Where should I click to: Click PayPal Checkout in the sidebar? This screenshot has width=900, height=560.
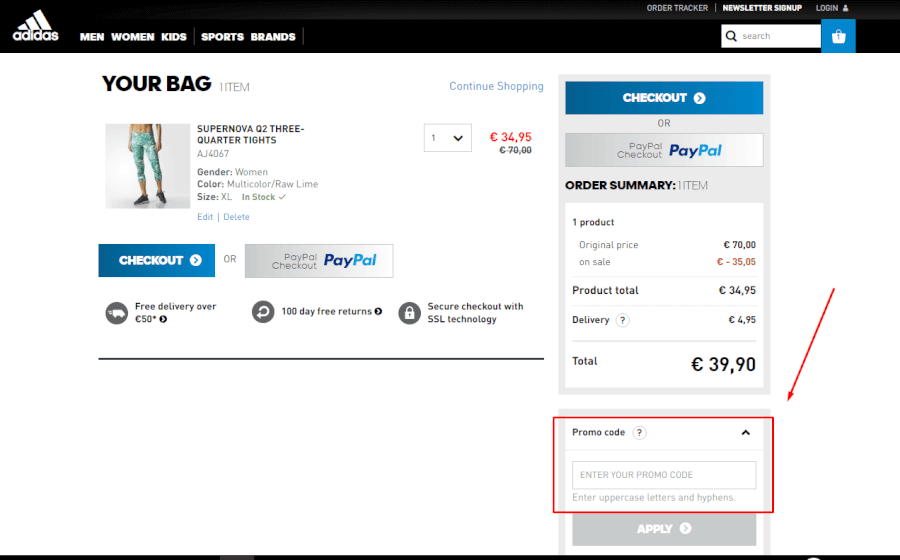(x=664, y=150)
